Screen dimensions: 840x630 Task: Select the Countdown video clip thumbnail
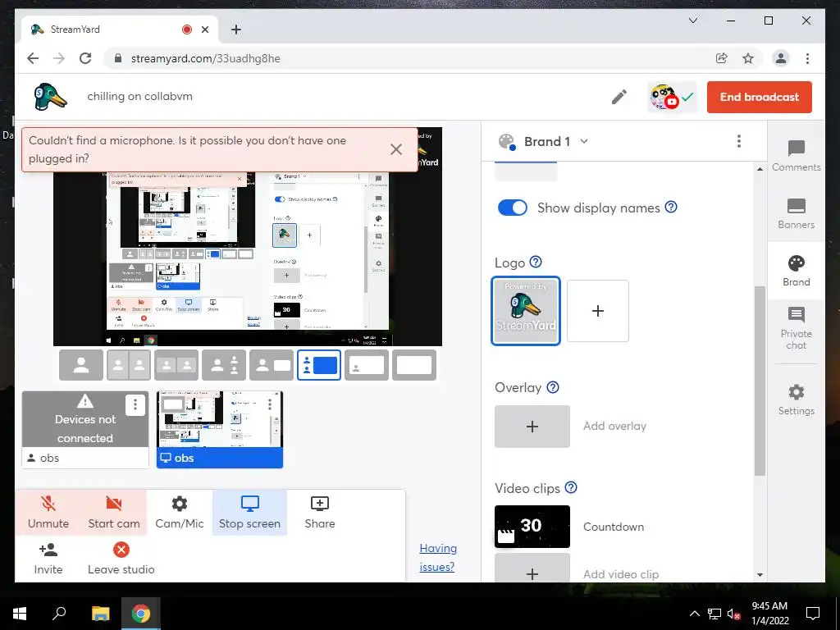pos(532,527)
